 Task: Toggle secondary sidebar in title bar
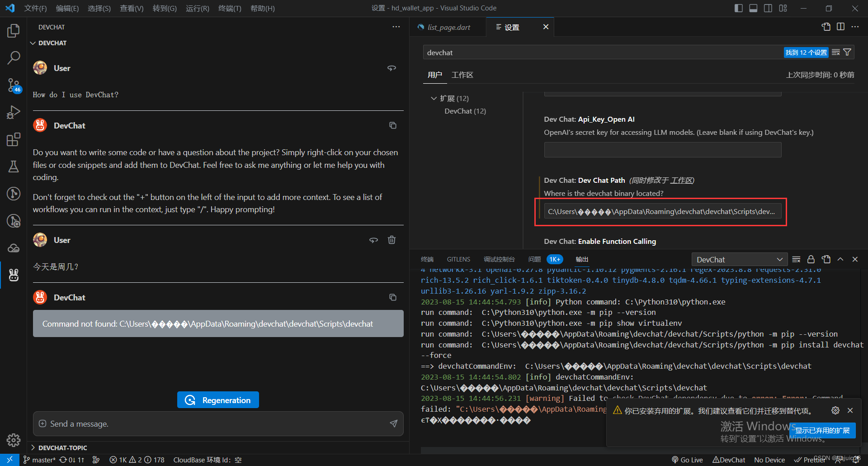tap(768, 8)
